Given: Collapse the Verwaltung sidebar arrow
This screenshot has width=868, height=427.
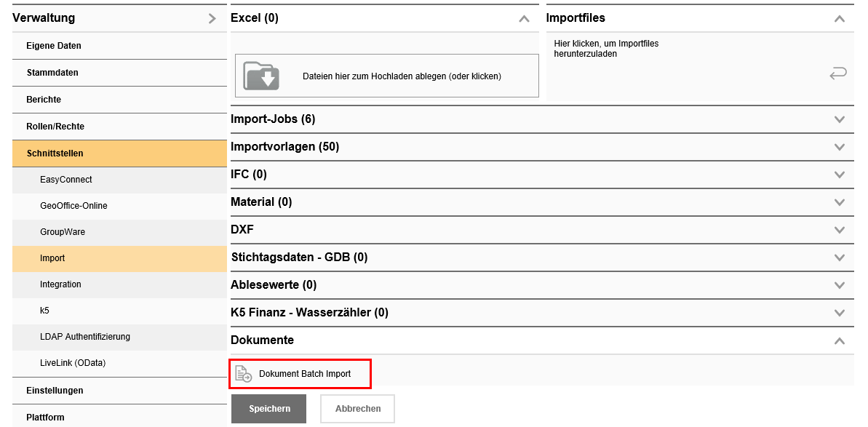Looking at the screenshot, I should tap(212, 18).
